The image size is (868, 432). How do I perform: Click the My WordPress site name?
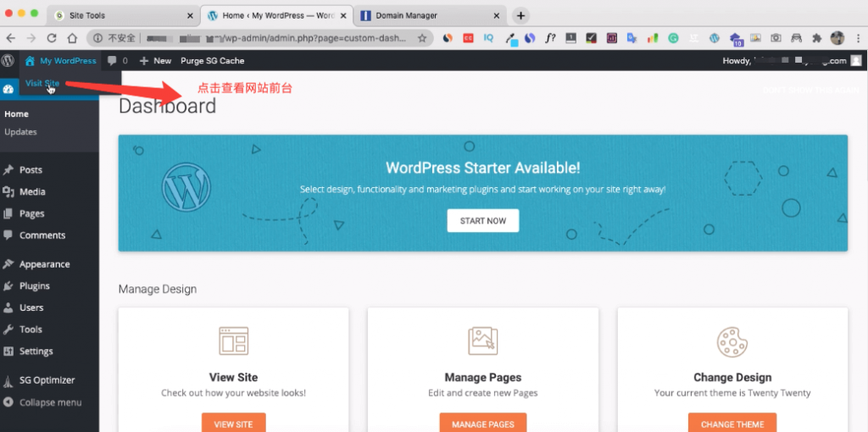point(68,61)
